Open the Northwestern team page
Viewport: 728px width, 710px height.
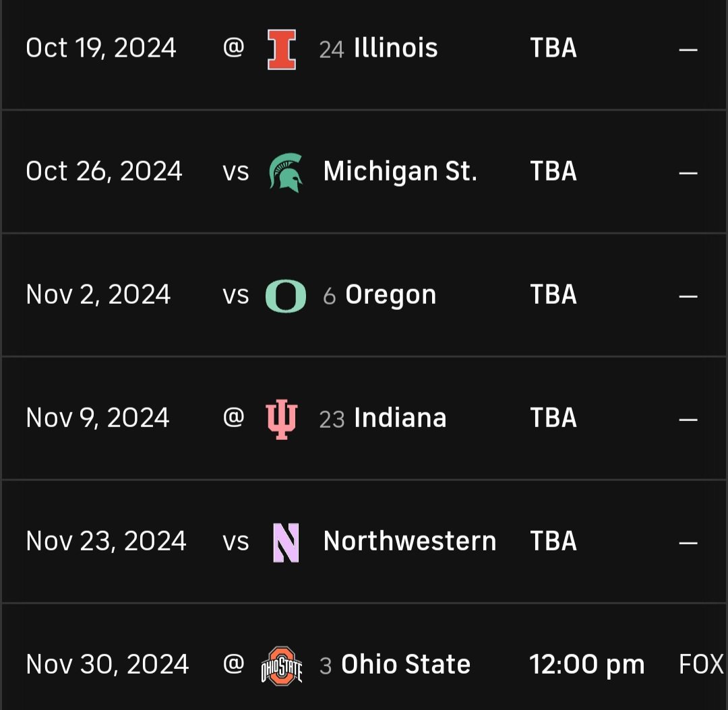(x=410, y=541)
